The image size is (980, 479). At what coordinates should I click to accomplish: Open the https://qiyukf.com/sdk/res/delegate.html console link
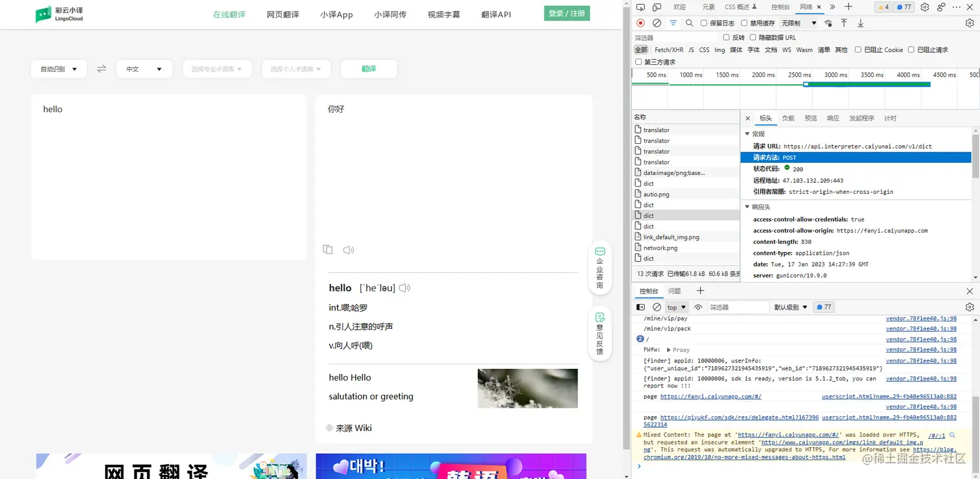[740, 421]
